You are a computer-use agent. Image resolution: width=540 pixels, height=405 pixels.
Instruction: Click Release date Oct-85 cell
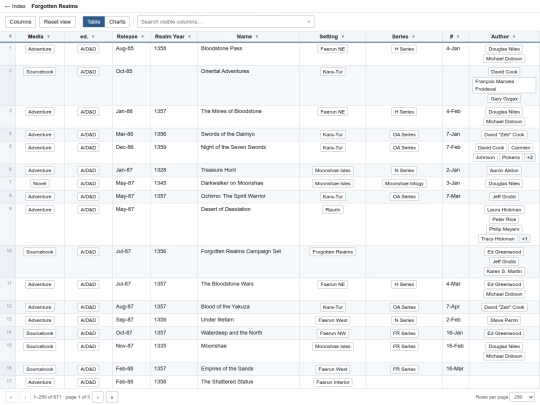click(x=131, y=85)
